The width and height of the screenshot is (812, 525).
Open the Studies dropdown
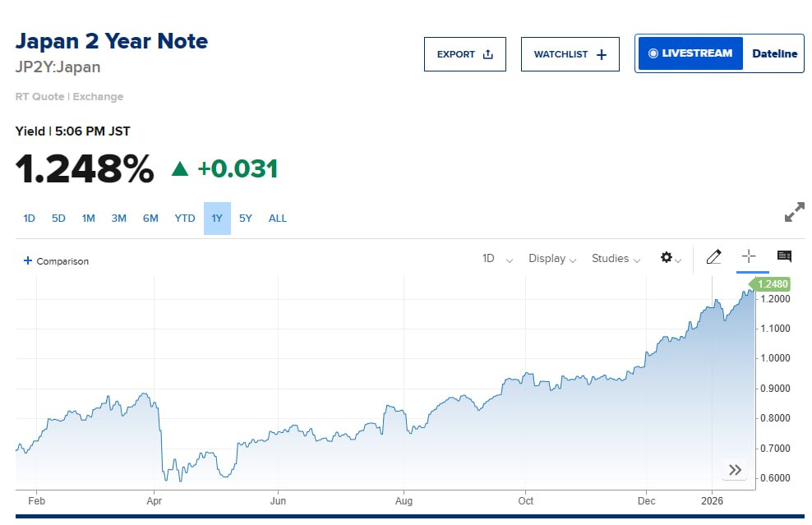coord(616,259)
